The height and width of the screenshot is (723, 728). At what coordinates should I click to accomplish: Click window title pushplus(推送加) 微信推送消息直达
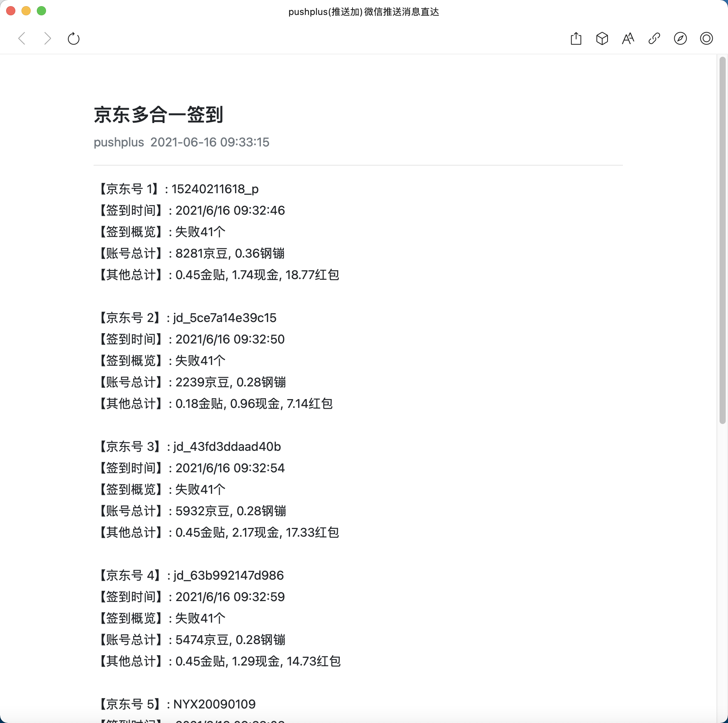(x=364, y=12)
